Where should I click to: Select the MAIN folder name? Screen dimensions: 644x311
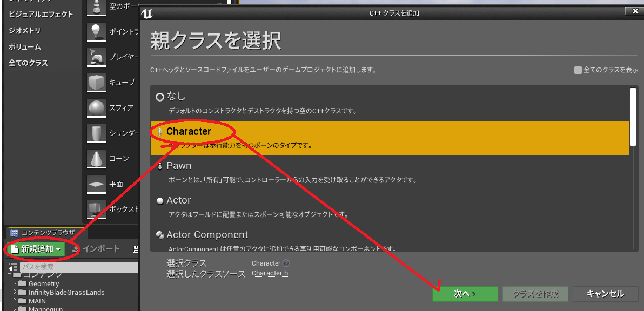pos(37,301)
